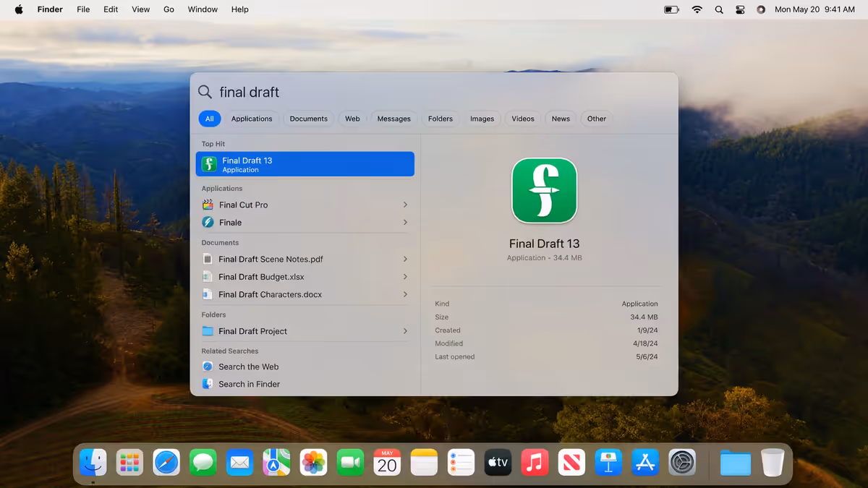Click the Final Draft Project folder icon

[208, 331]
